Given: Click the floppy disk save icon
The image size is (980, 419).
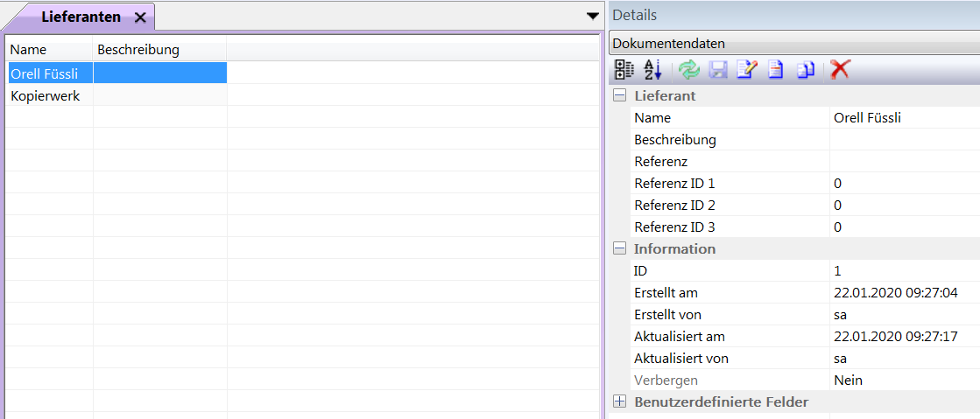Looking at the screenshot, I should [718, 70].
